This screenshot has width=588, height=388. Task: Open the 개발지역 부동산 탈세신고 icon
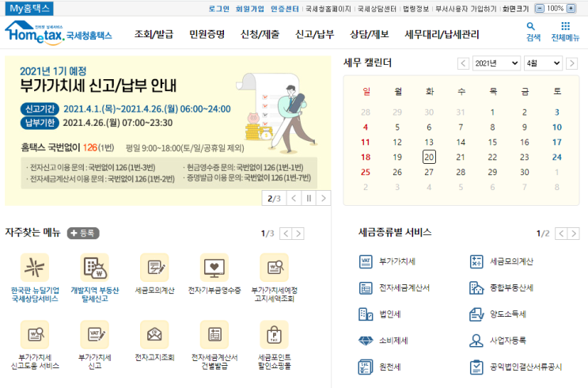[x=94, y=267]
